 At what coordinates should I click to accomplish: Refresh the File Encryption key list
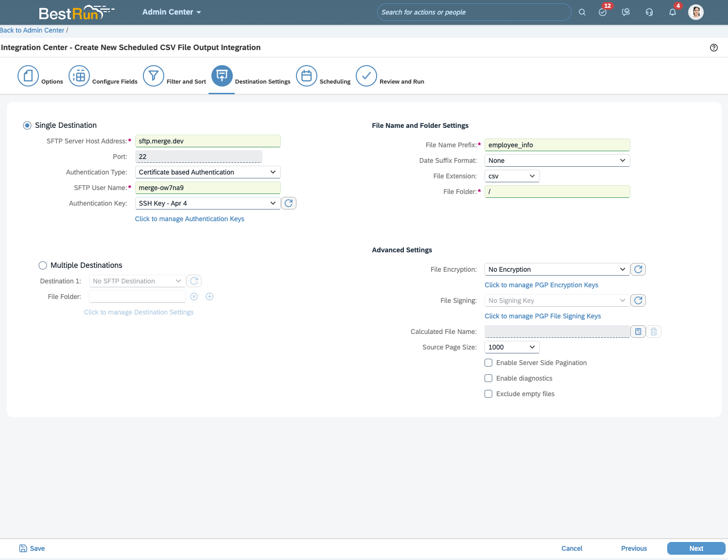click(x=638, y=269)
